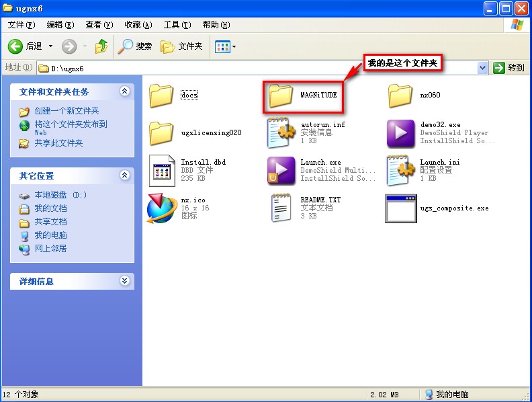Click the publish to Web globe icon
Viewport: 532px width, 402px height.
coord(24,126)
